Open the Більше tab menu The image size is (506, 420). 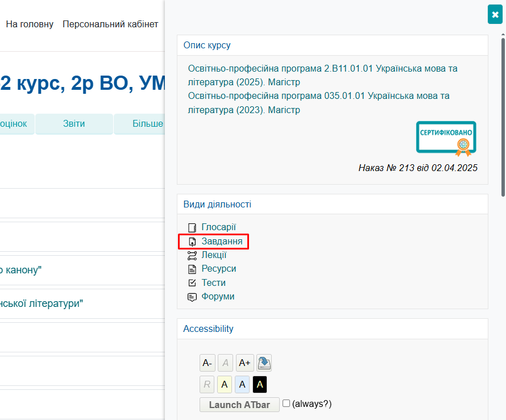147,124
